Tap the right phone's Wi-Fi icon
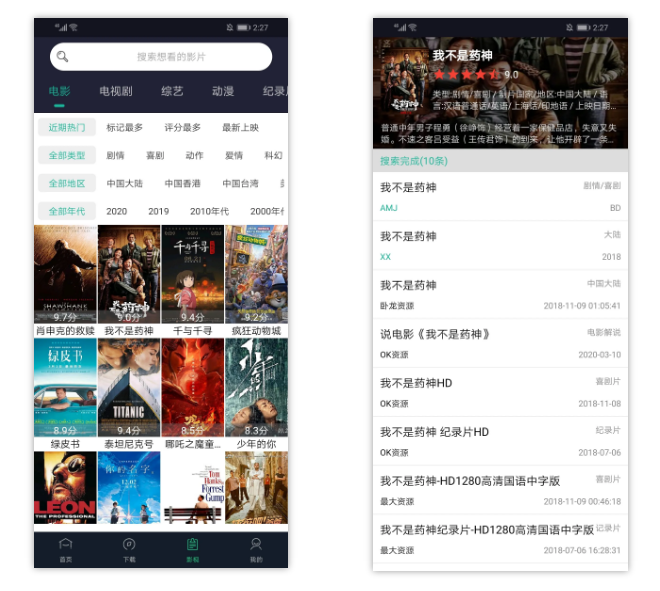This screenshot has width=660, height=591. point(412,27)
